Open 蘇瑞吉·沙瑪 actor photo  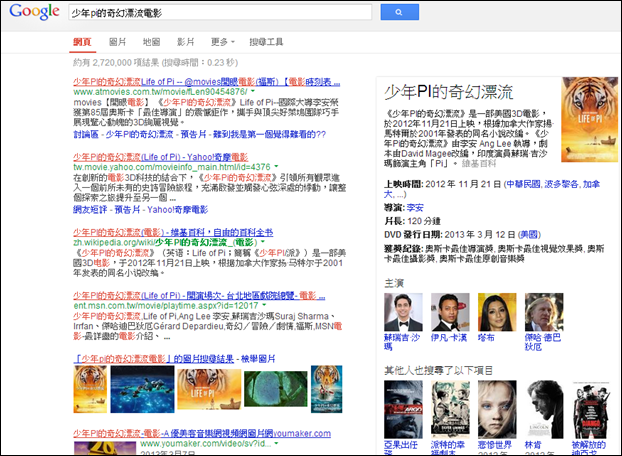403,312
